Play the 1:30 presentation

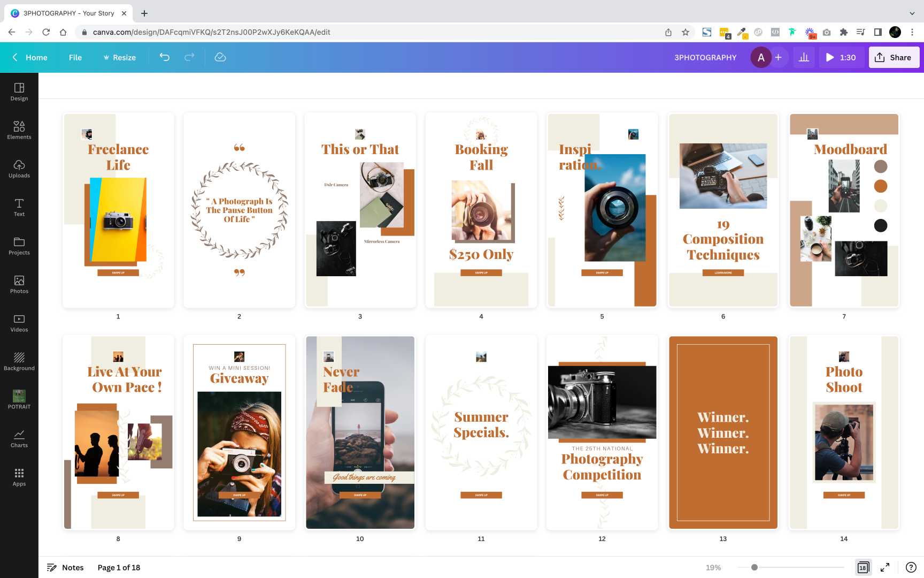point(841,57)
